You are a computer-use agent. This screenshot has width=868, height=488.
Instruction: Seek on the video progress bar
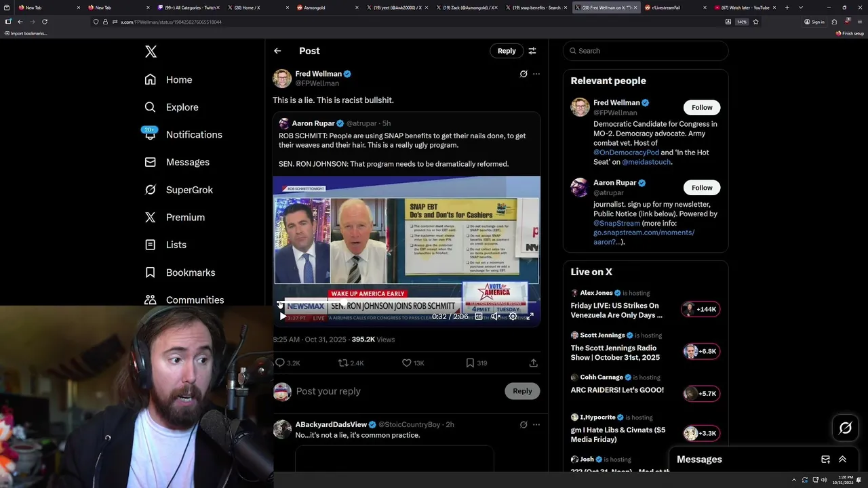click(x=406, y=302)
